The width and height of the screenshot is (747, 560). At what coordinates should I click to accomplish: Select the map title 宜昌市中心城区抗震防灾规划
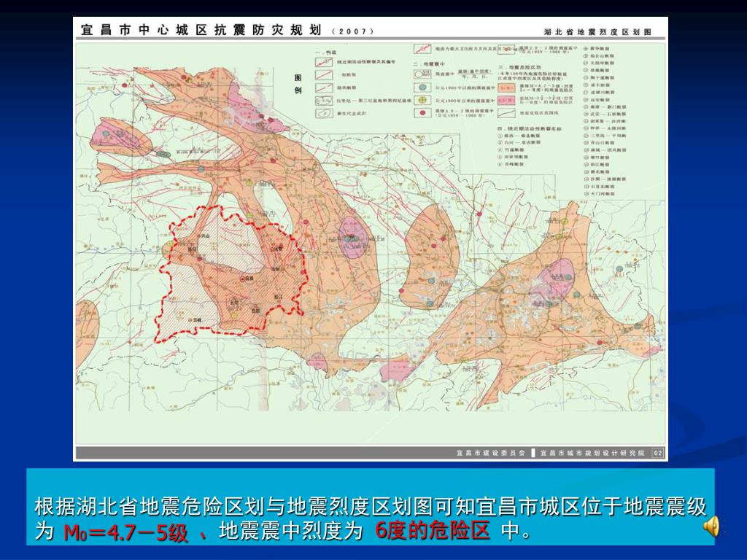click(x=201, y=30)
